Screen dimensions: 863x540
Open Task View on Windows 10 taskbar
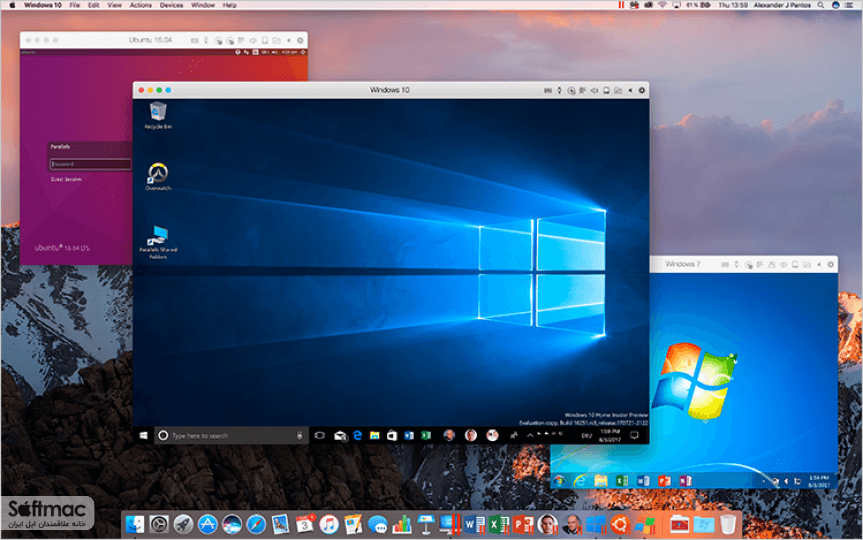(x=319, y=435)
